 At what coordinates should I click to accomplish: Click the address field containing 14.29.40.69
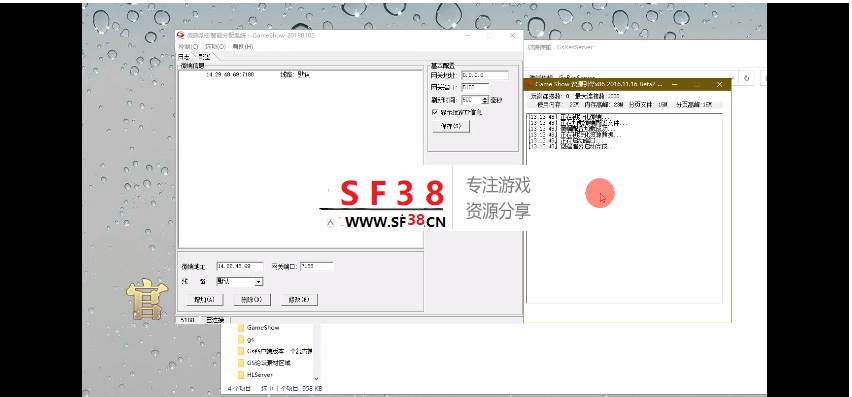[240, 266]
